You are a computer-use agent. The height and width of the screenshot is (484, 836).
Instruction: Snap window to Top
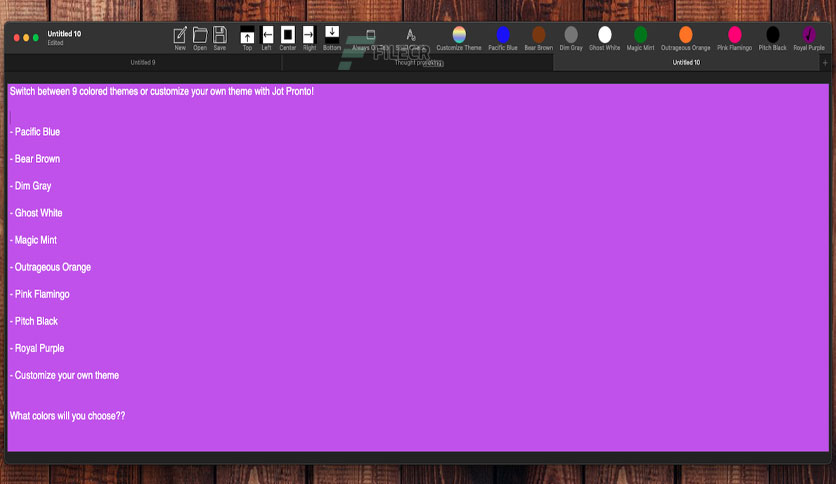[247, 35]
